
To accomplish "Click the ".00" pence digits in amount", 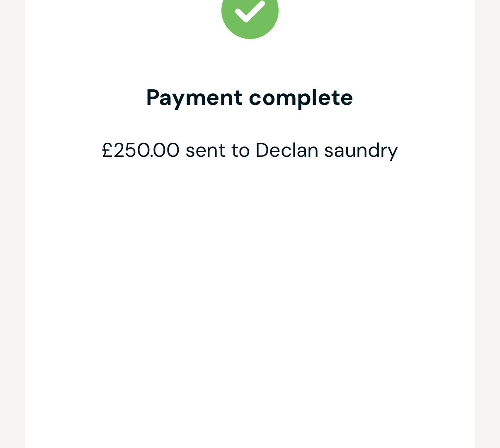I will (x=165, y=150).
